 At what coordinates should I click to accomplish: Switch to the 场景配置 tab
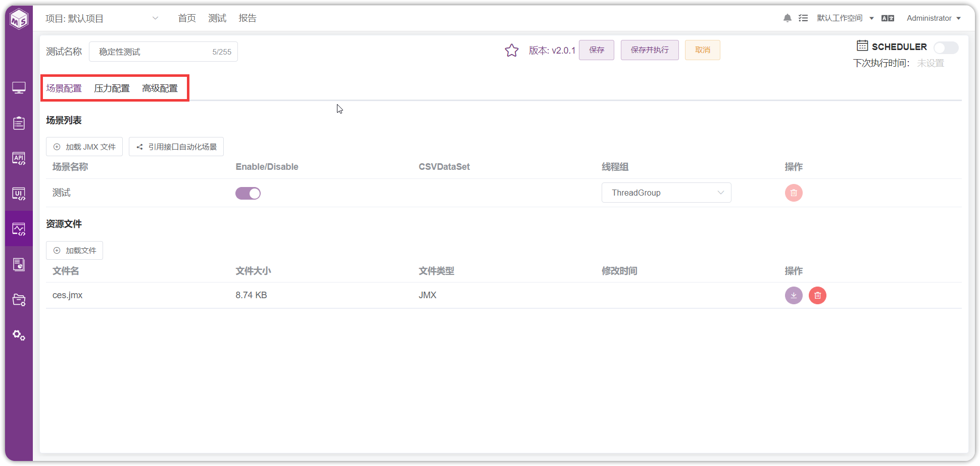pyautogui.click(x=64, y=88)
